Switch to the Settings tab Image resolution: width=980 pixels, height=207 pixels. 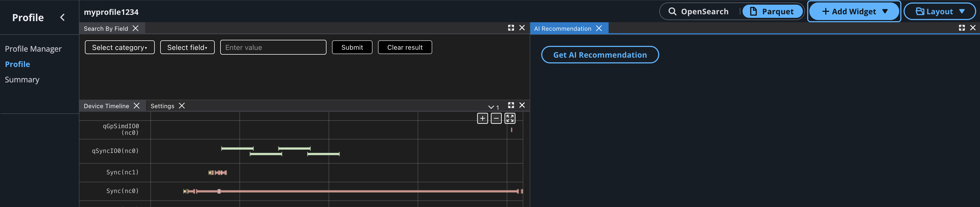162,106
